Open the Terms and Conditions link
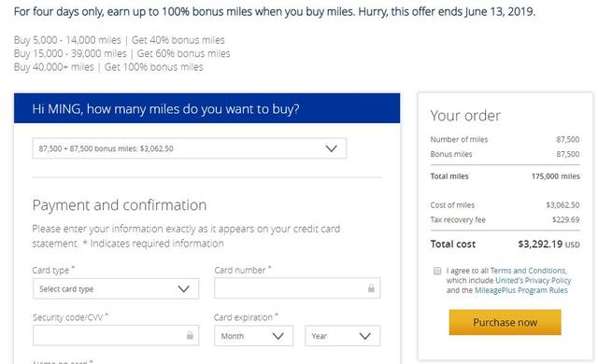 click(528, 271)
